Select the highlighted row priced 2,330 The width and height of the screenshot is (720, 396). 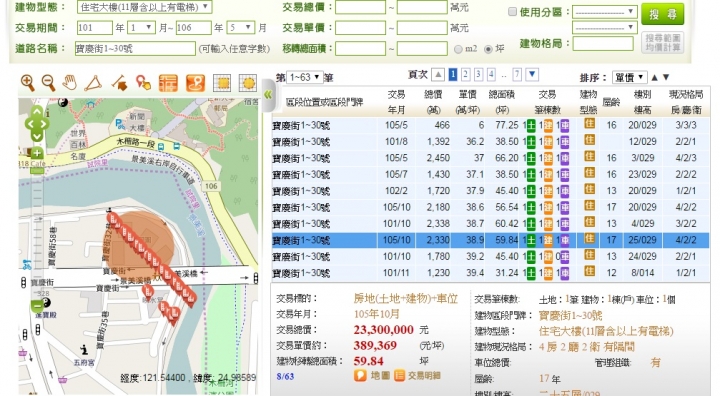coord(491,240)
